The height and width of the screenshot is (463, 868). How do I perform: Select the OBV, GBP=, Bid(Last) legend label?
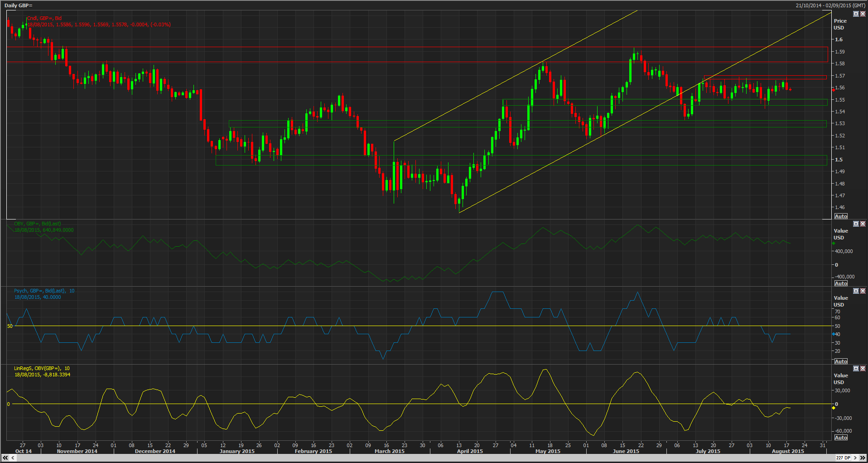[37, 224]
